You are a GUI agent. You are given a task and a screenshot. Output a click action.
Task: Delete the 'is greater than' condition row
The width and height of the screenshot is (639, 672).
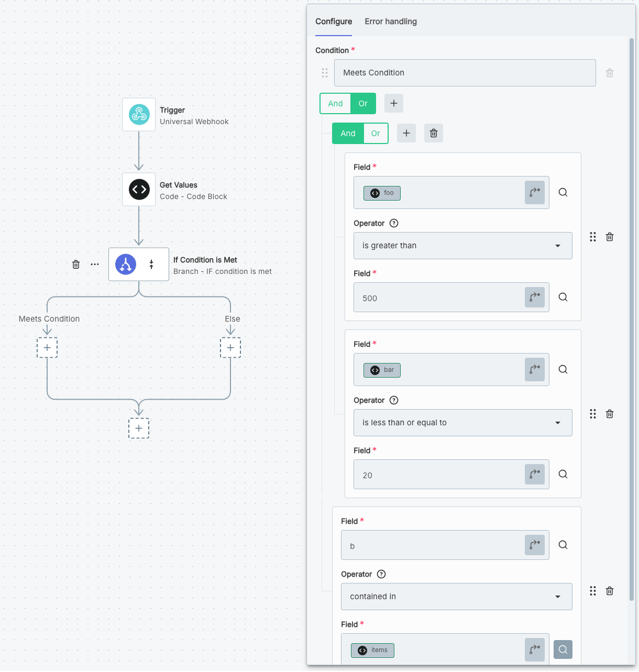pyautogui.click(x=610, y=237)
